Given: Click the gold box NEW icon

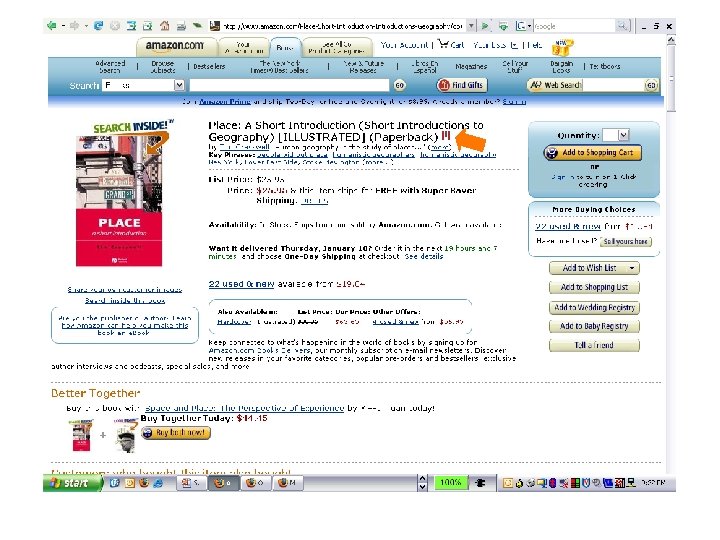Looking at the screenshot, I should click(563, 47).
